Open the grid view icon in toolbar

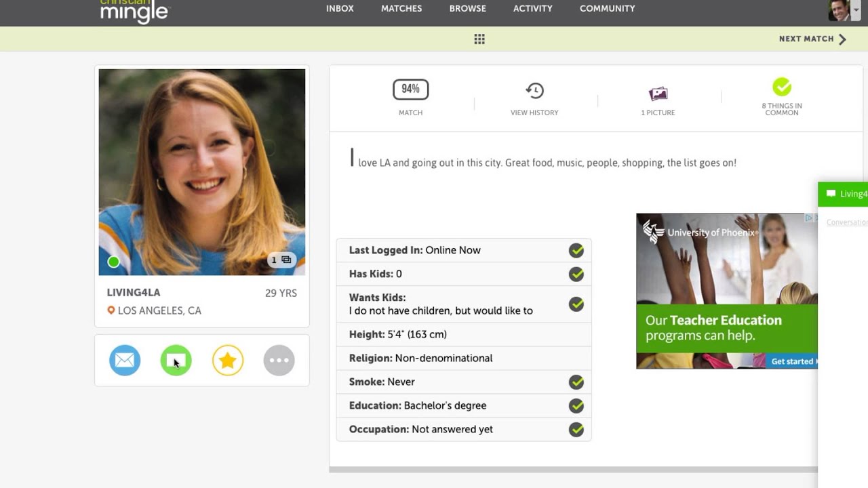(x=479, y=39)
